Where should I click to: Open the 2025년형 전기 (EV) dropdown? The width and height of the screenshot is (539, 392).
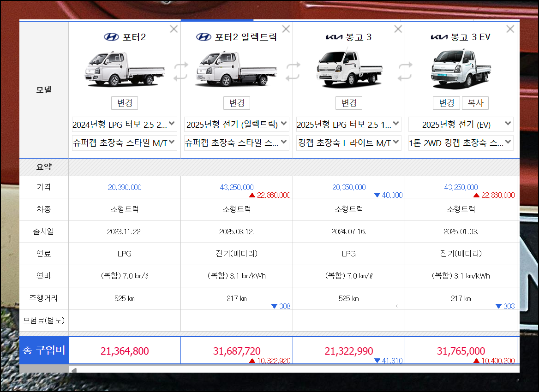pos(461,125)
